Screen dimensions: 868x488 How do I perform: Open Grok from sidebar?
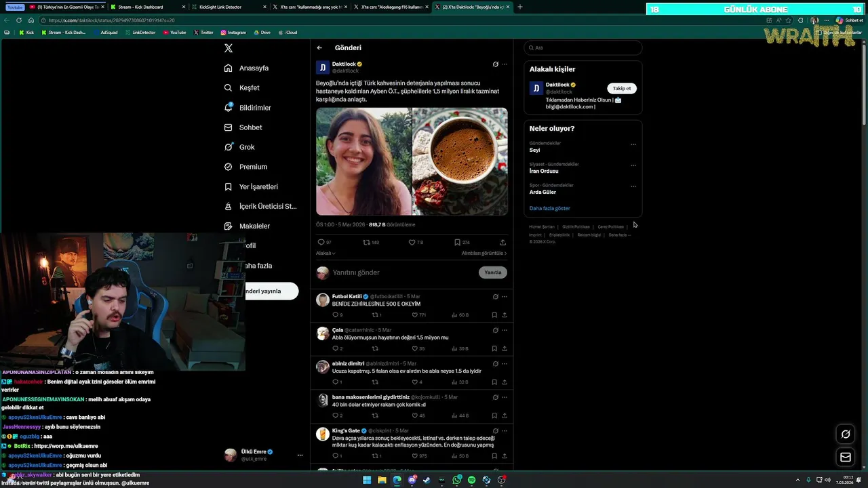pos(239,147)
